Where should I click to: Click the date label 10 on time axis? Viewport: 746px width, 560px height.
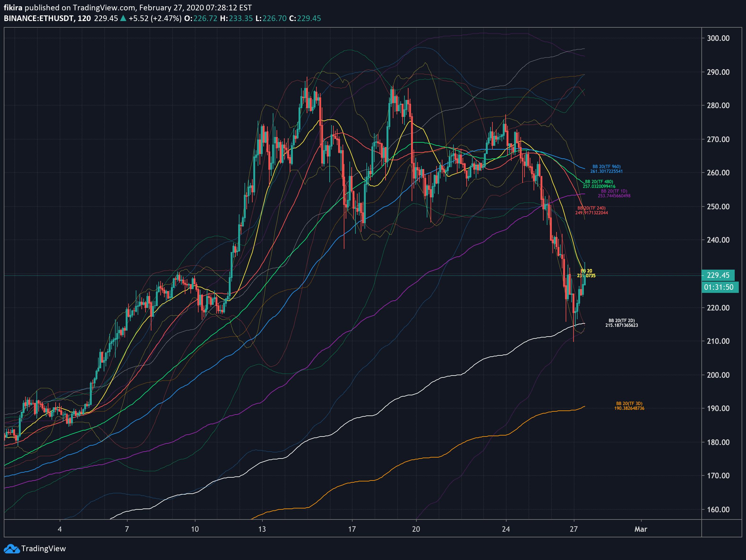[195, 529]
